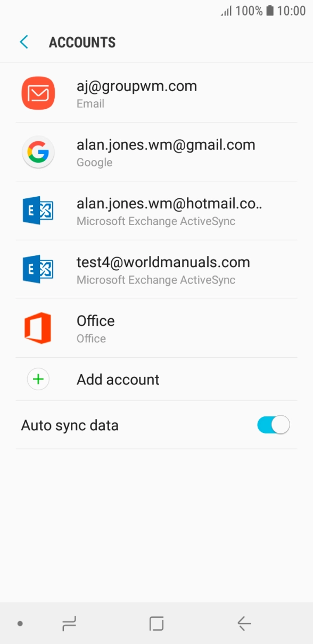The width and height of the screenshot is (313, 644).
Task: Tap the 10:00 clock in status bar
Action: (x=292, y=11)
